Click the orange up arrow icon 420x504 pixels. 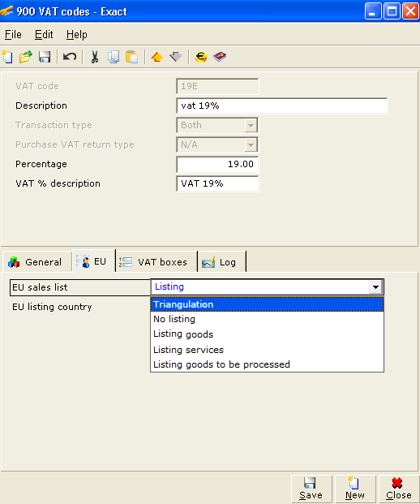(157, 57)
